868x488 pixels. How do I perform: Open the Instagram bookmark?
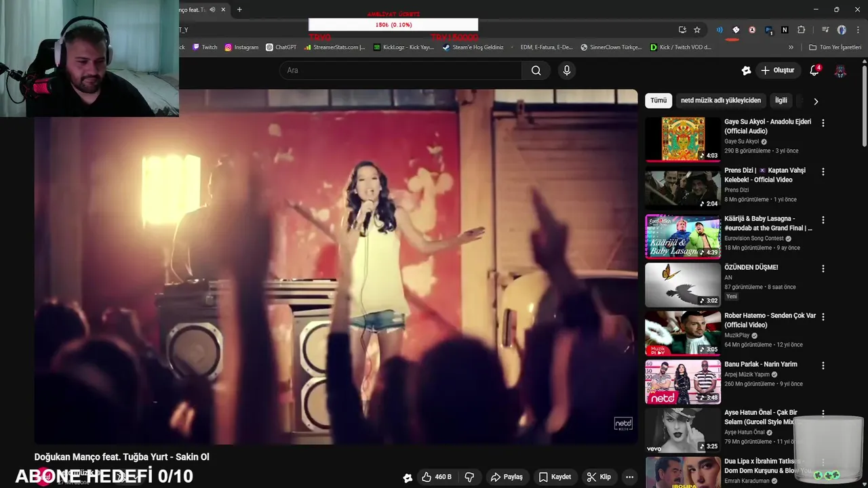241,47
